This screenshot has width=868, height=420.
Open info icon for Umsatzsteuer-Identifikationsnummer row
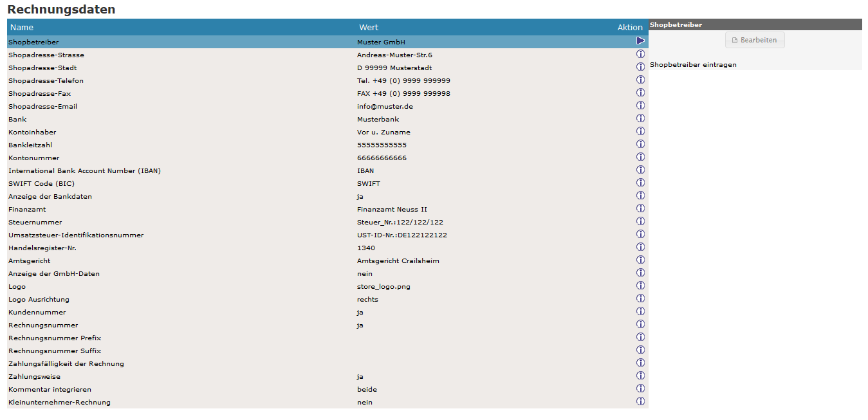point(640,234)
